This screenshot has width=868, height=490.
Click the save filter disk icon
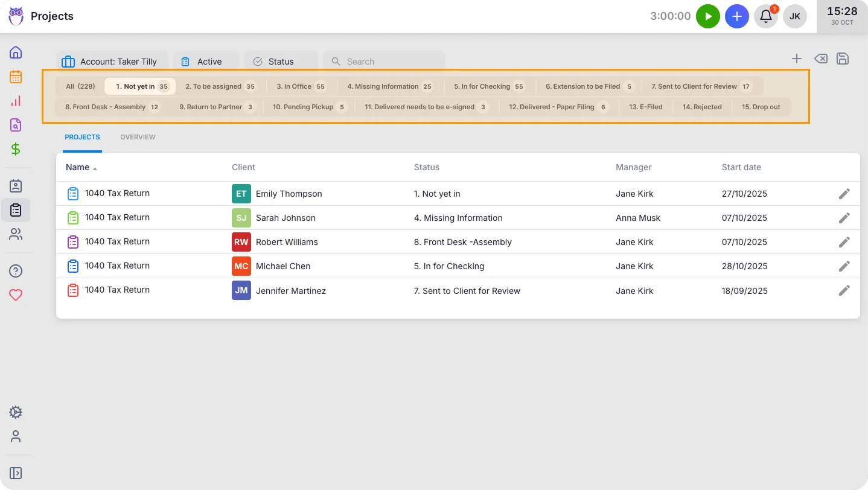tap(843, 59)
